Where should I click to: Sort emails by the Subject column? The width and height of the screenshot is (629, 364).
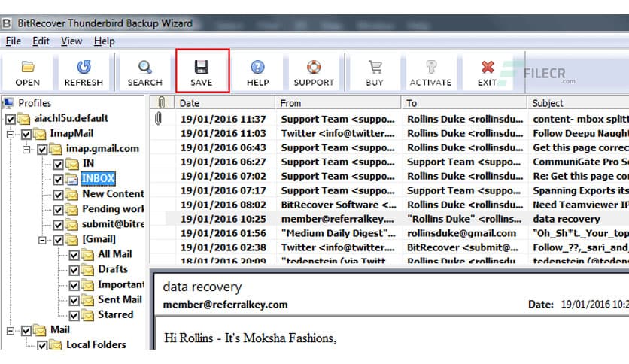579,102
